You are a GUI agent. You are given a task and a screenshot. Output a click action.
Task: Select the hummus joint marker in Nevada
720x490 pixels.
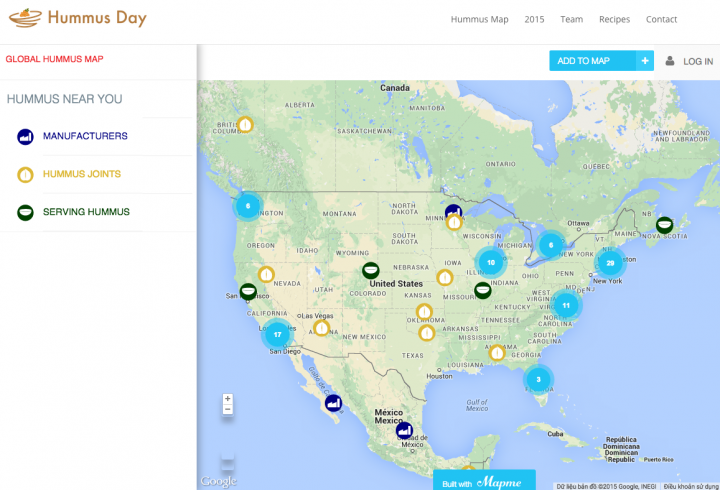click(x=266, y=275)
